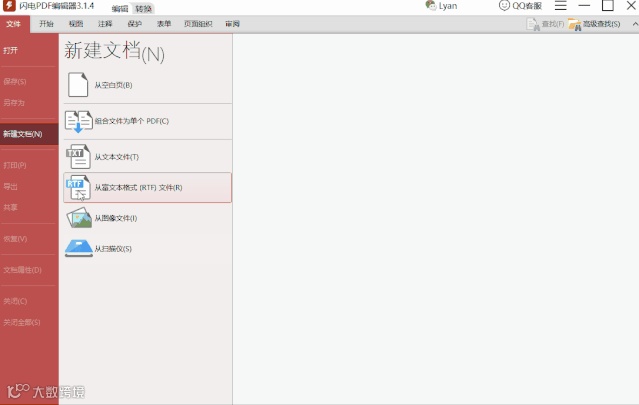The image size is (639, 405).
Task: Click the blank page icon
Action: [78, 85]
